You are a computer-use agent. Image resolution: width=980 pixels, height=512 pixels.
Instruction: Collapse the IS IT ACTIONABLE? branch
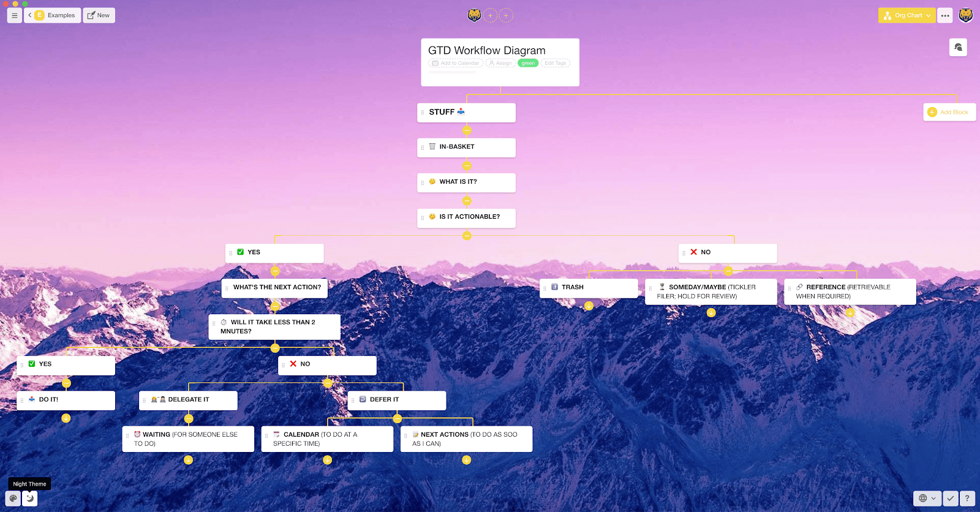coord(467,235)
